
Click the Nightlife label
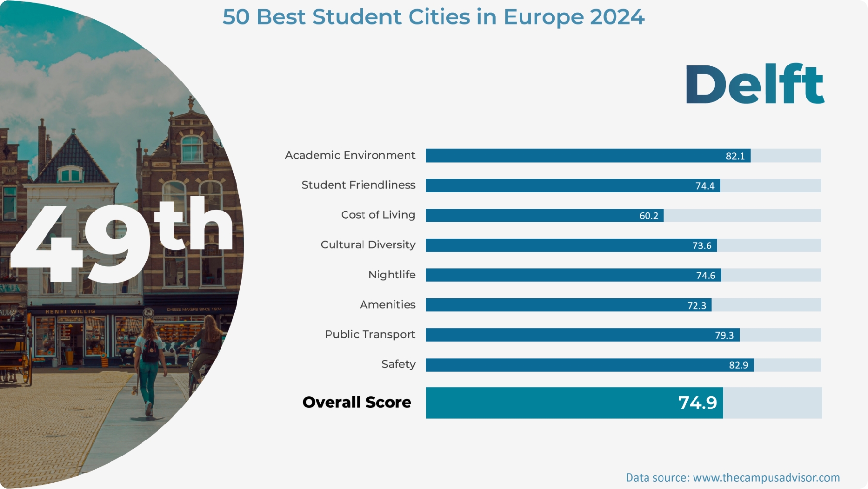point(392,275)
